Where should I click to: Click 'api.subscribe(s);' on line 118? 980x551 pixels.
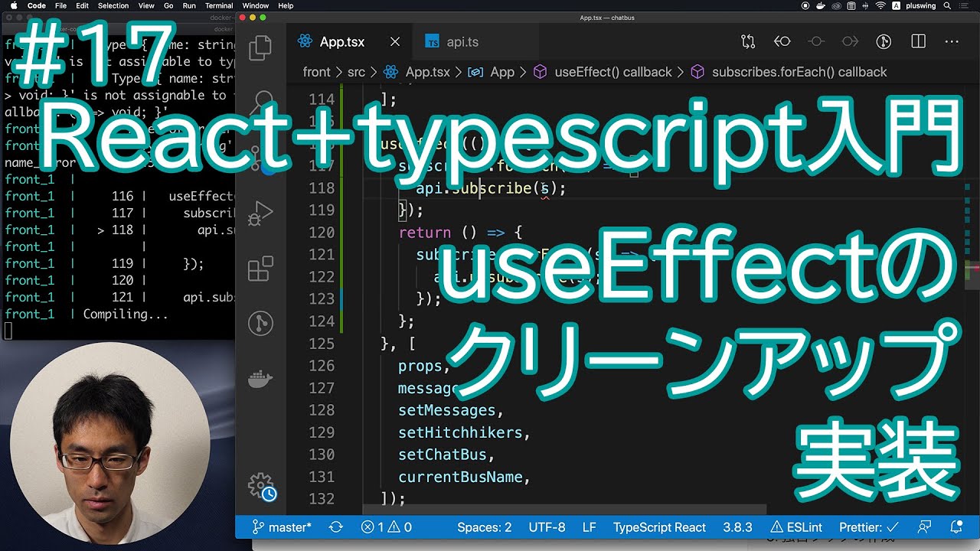click(491, 188)
